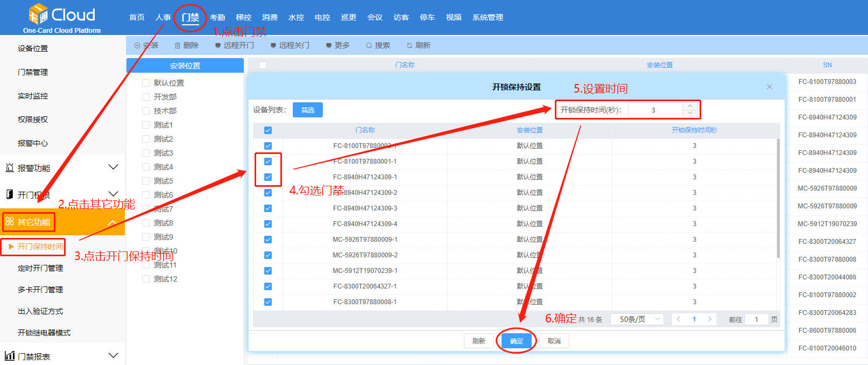The image size is (868, 365).
Task: Click the 远程开门 remote open icon
Action: coord(218,46)
